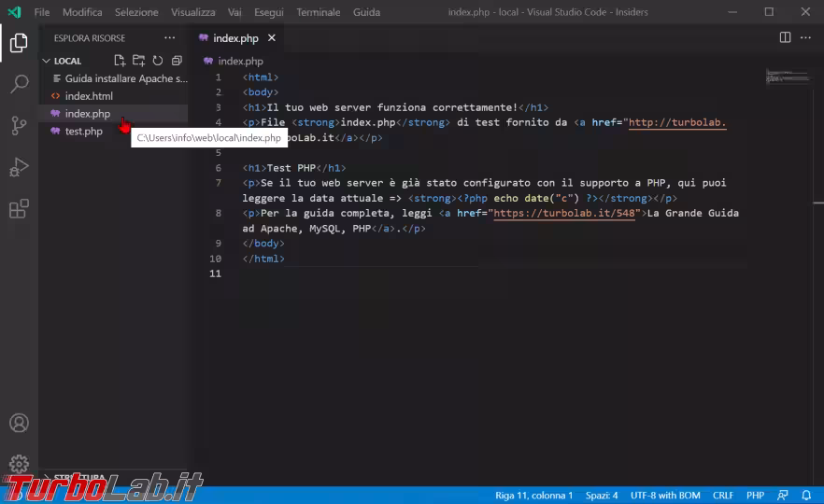Refresh the explorer with the refresh icon
The image size is (824, 504).
pos(158,61)
